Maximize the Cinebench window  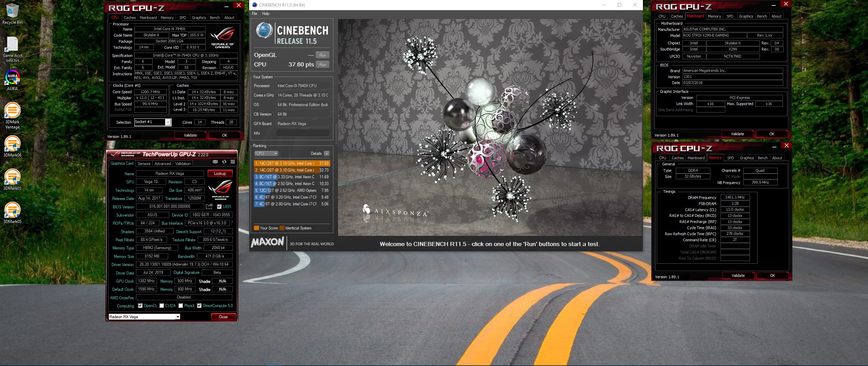click(x=619, y=5)
